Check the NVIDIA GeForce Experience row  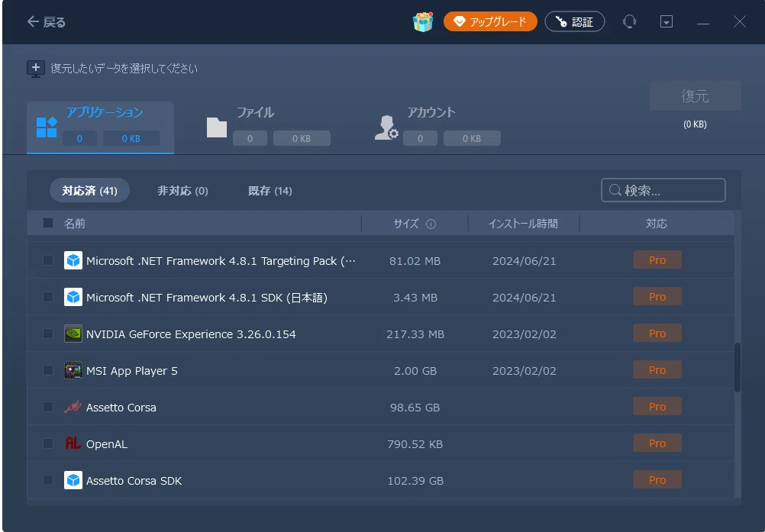tap(48, 334)
